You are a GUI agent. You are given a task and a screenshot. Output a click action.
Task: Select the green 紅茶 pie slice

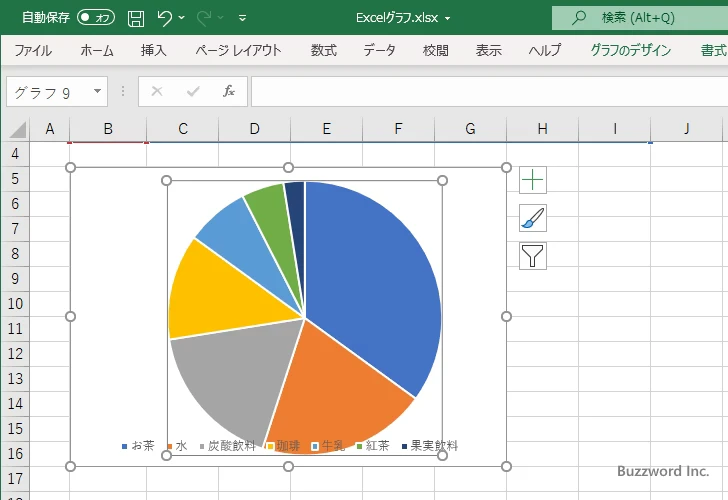[274, 218]
